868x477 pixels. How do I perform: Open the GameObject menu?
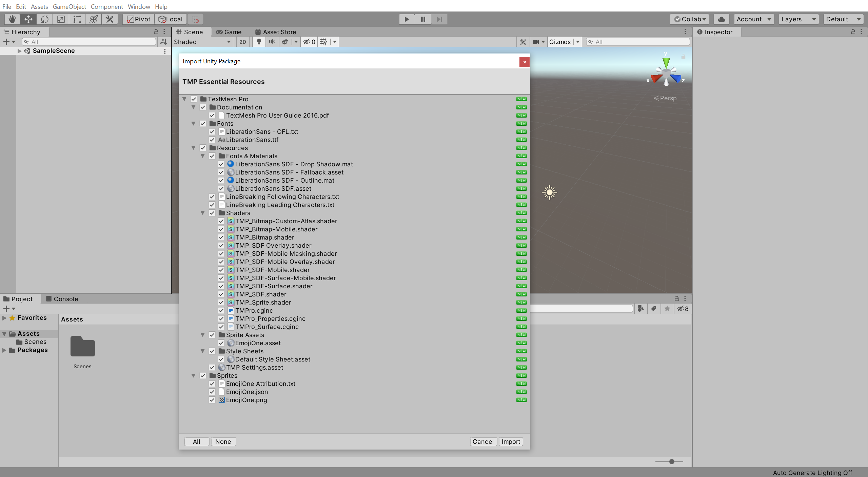click(x=69, y=6)
